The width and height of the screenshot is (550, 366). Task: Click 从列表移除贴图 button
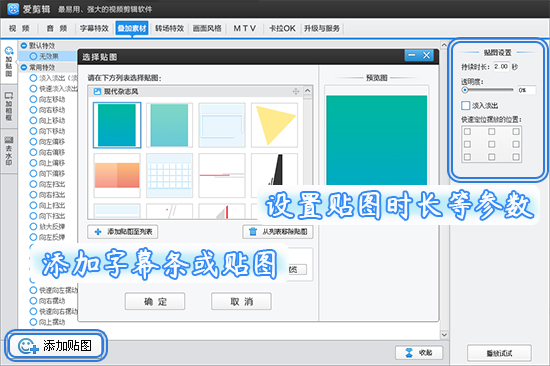(x=278, y=232)
